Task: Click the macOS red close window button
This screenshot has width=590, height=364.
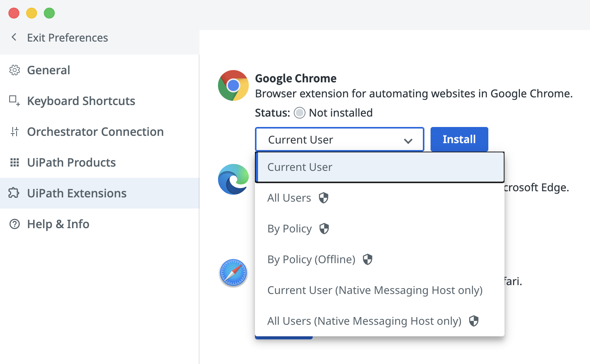Action: click(x=14, y=13)
